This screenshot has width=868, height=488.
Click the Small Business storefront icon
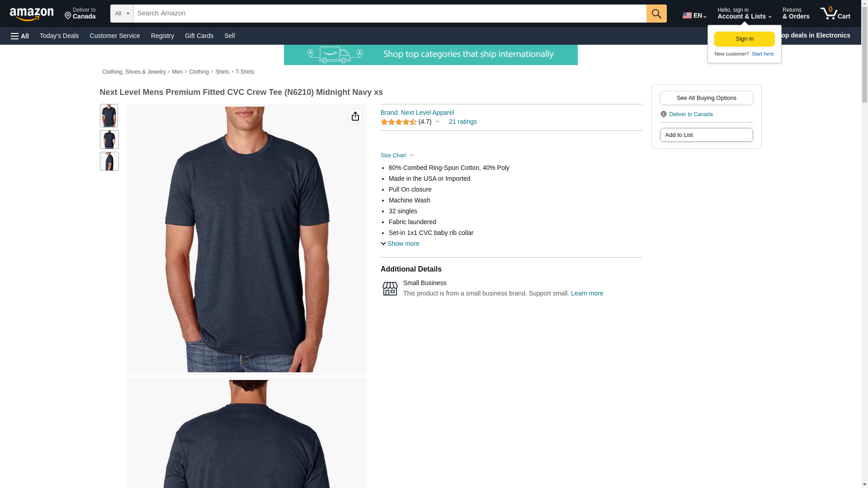click(x=390, y=289)
